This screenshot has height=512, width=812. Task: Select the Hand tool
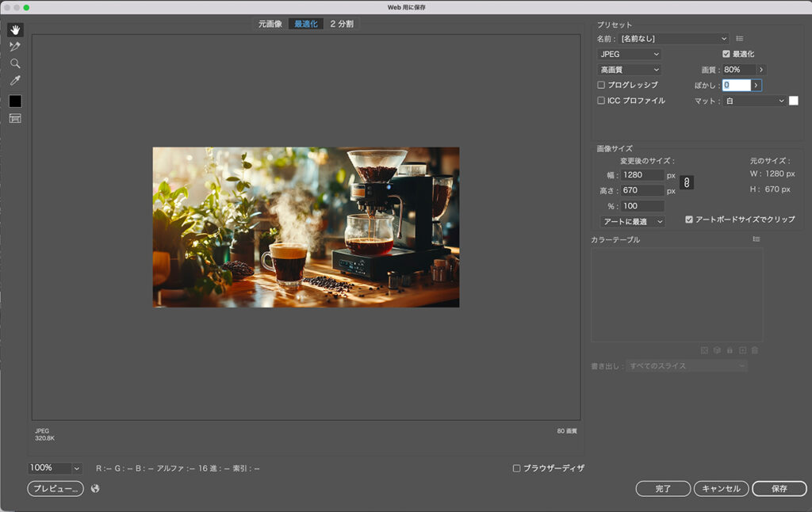pos(15,30)
